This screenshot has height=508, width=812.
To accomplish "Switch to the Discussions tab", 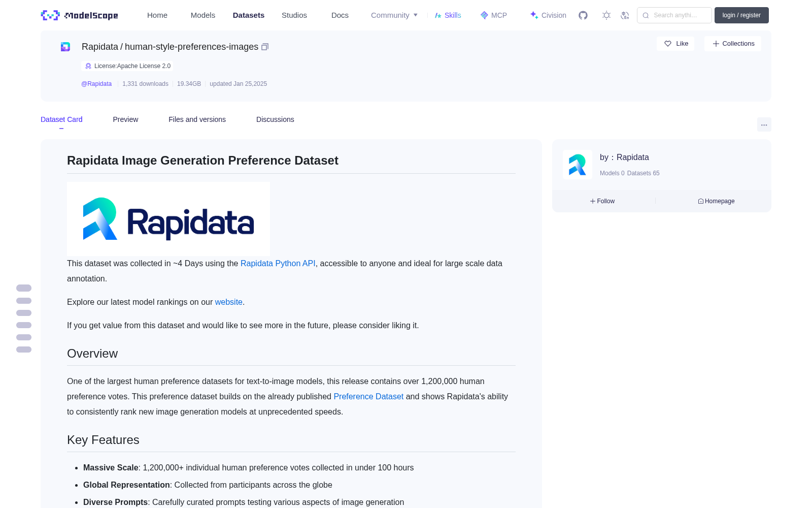I will 275,119.
